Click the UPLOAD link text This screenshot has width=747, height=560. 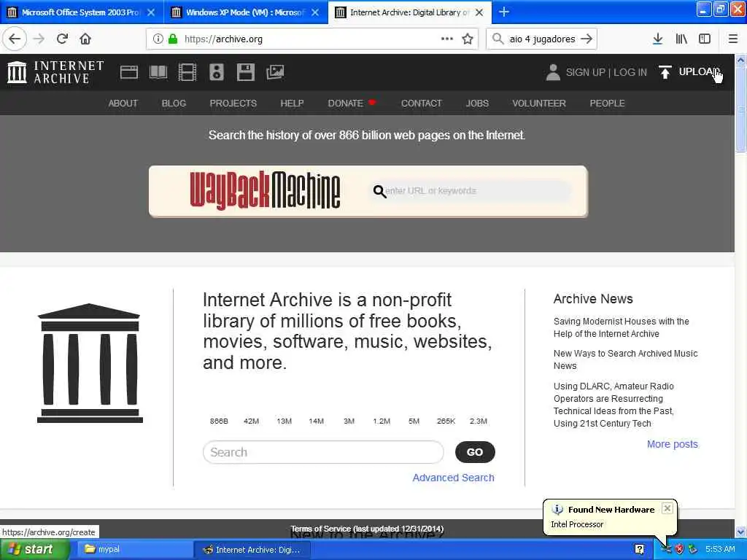[700, 72]
